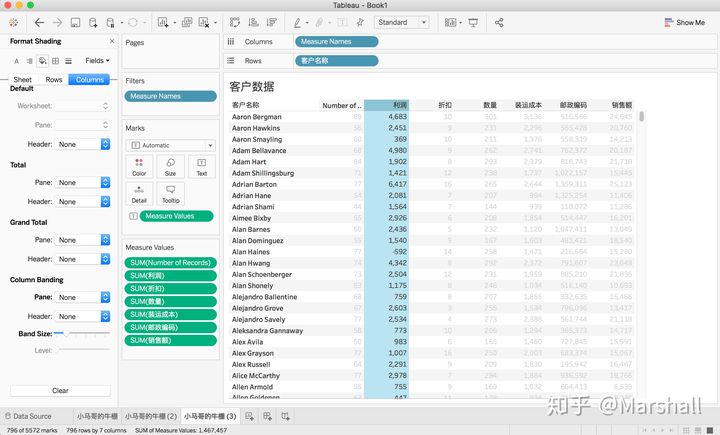
Task: Open the Total Pane shading dropdown
Action: click(82, 183)
